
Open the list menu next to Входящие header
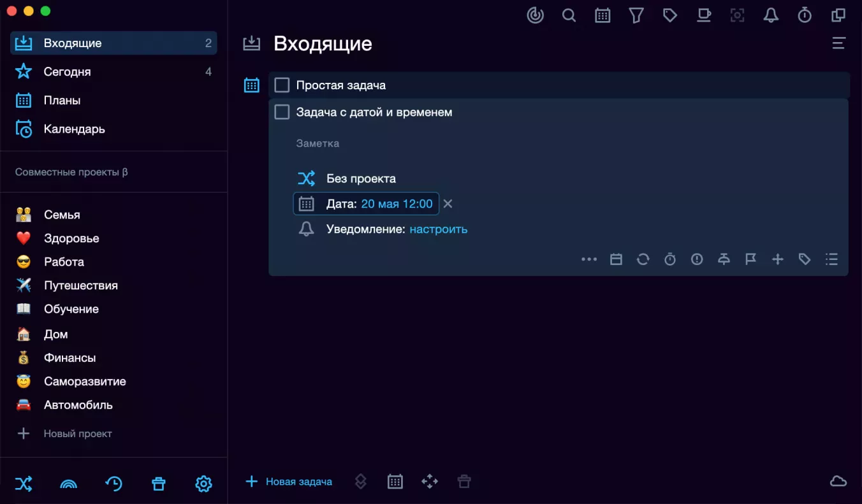point(838,43)
